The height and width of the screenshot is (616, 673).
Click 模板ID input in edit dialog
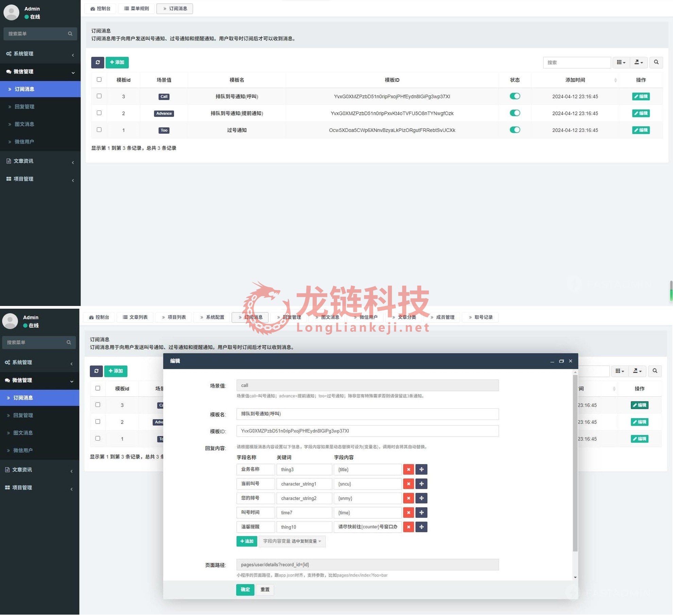click(x=367, y=431)
